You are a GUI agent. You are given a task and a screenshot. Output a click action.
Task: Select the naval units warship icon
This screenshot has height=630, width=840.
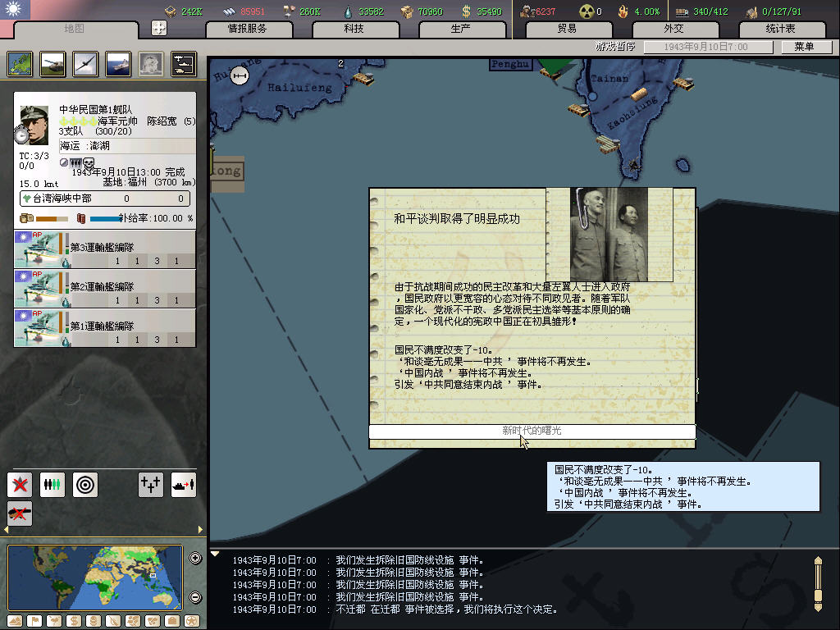point(118,64)
